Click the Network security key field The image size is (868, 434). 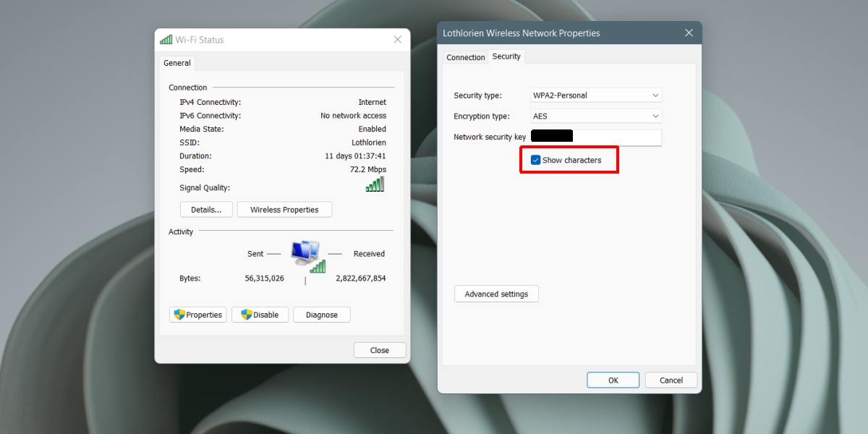click(x=596, y=137)
